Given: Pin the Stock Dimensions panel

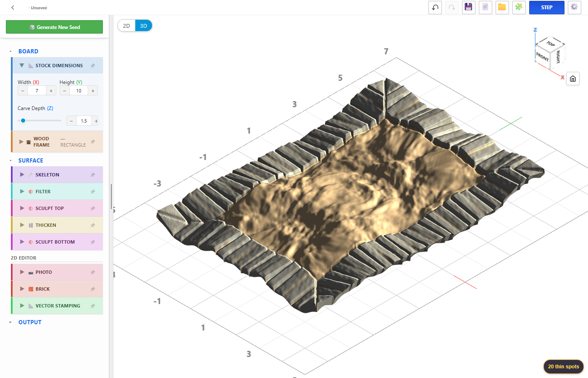Looking at the screenshot, I should pyautogui.click(x=93, y=66).
